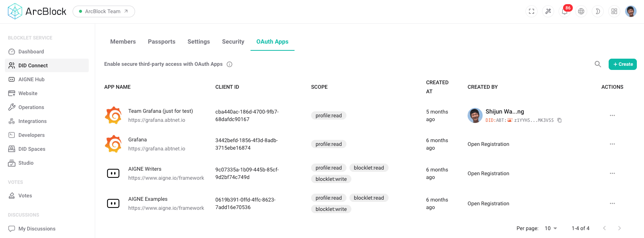Click client ID cba440ac-186d-4700-9fb7-68dafdc90167
Viewport: 644px width, 238px height.
click(x=247, y=115)
